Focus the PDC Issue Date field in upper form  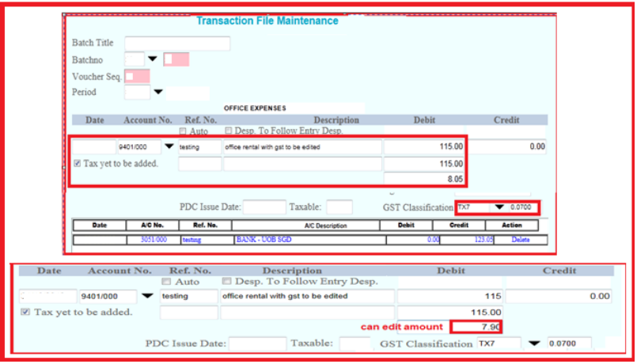tap(264, 207)
